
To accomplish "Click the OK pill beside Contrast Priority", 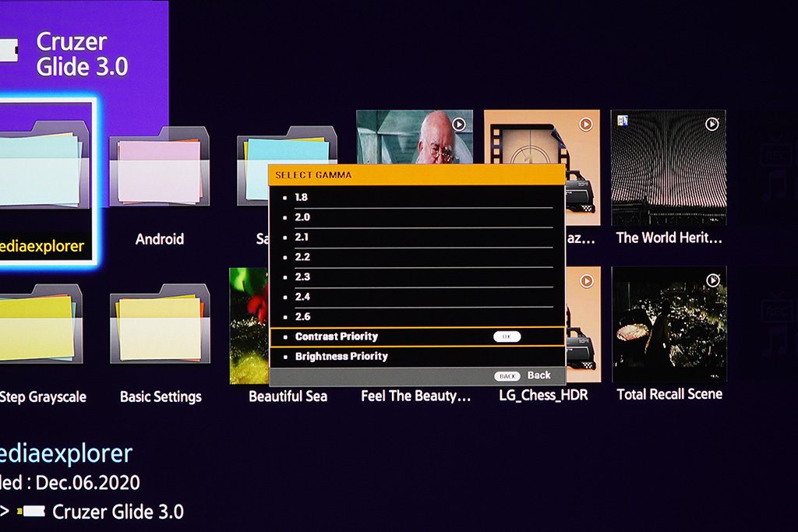I will click(507, 336).
